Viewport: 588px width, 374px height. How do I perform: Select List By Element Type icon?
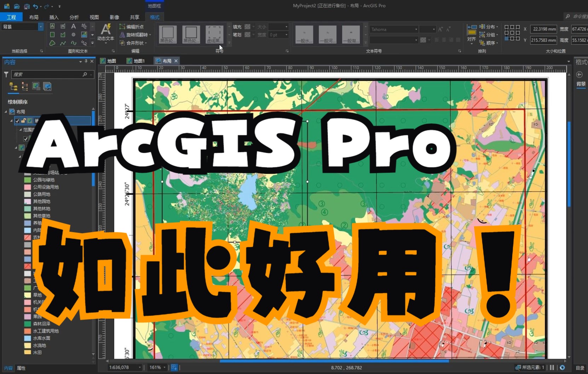pyautogui.click(x=25, y=86)
